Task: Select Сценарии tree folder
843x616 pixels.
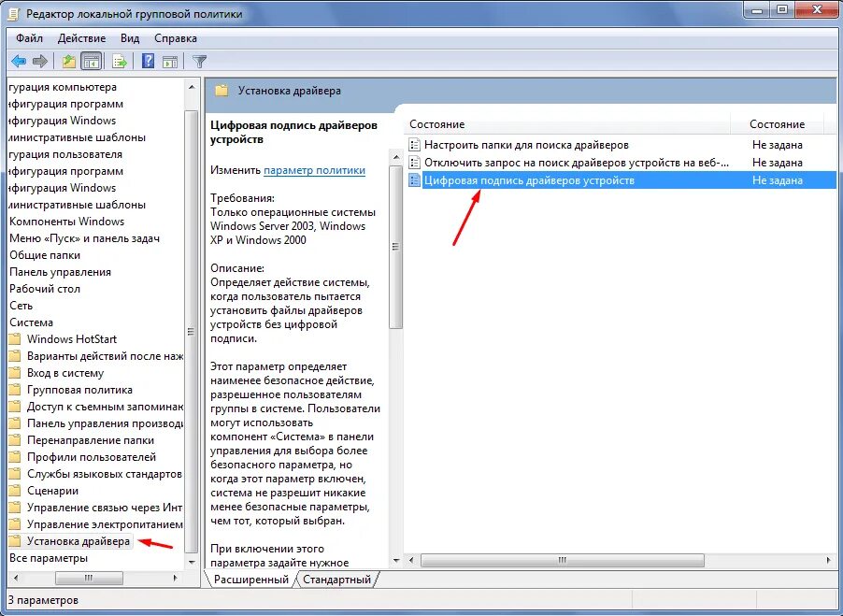Action: coord(52,491)
